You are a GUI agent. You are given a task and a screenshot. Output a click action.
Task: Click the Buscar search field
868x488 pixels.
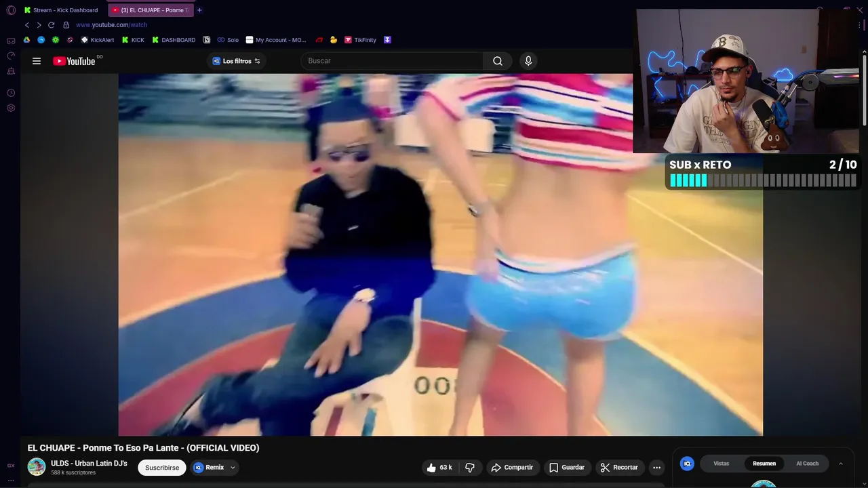[392, 61]
